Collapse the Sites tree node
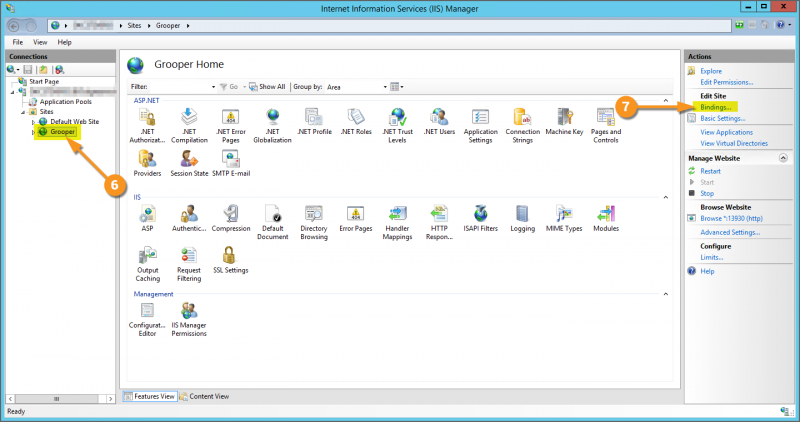 tap(23, 112)
